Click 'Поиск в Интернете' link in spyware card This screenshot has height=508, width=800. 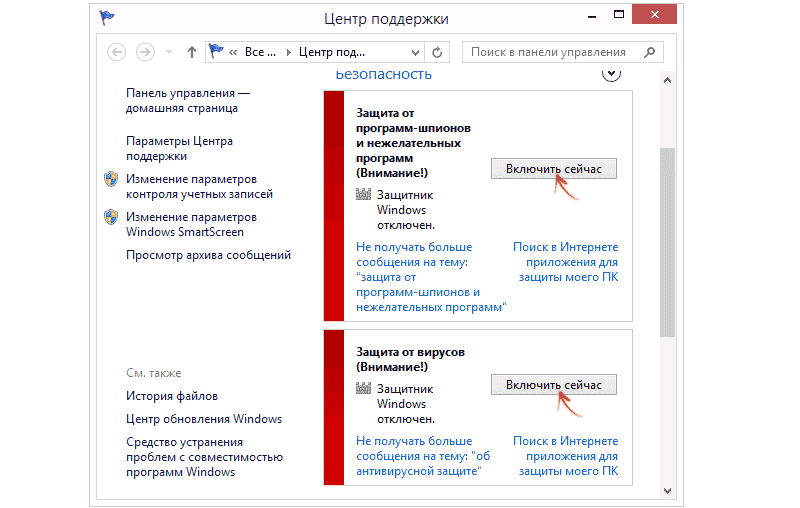565,262
